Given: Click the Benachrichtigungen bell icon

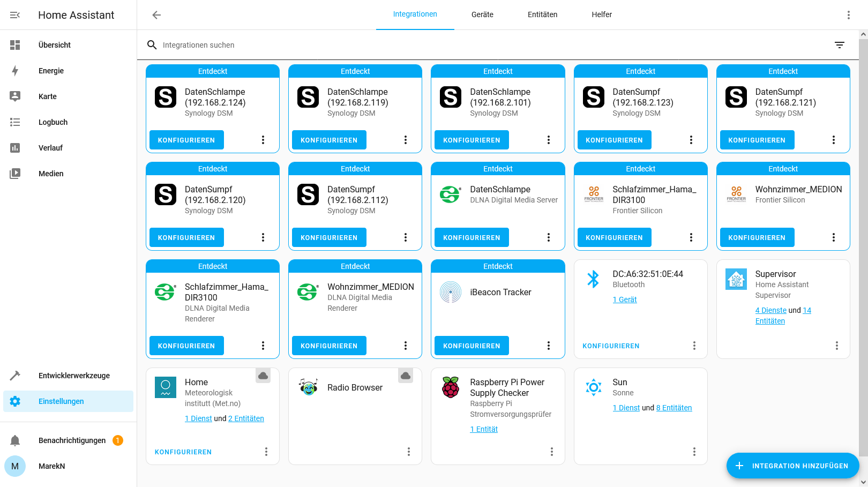Looking at the screenshot, I should click(x=15, y=440).
